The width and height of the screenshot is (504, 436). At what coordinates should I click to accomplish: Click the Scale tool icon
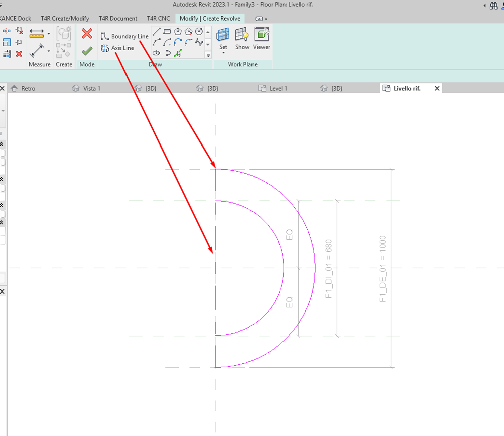(7, 42)
